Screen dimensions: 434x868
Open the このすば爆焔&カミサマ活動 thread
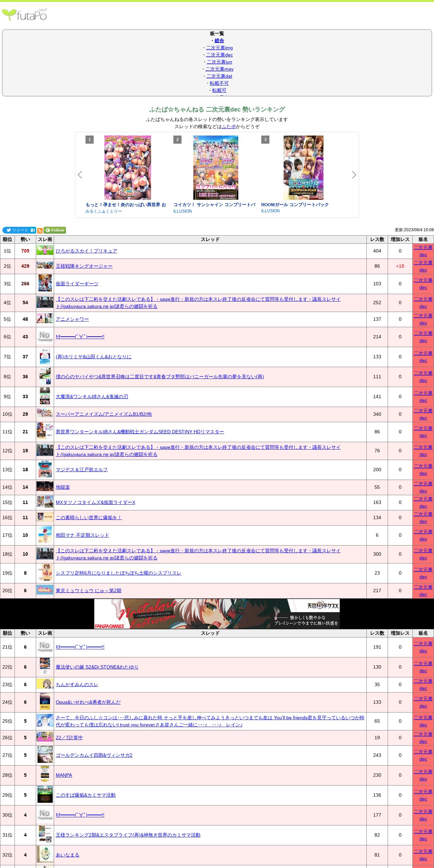tap(86, 795)
